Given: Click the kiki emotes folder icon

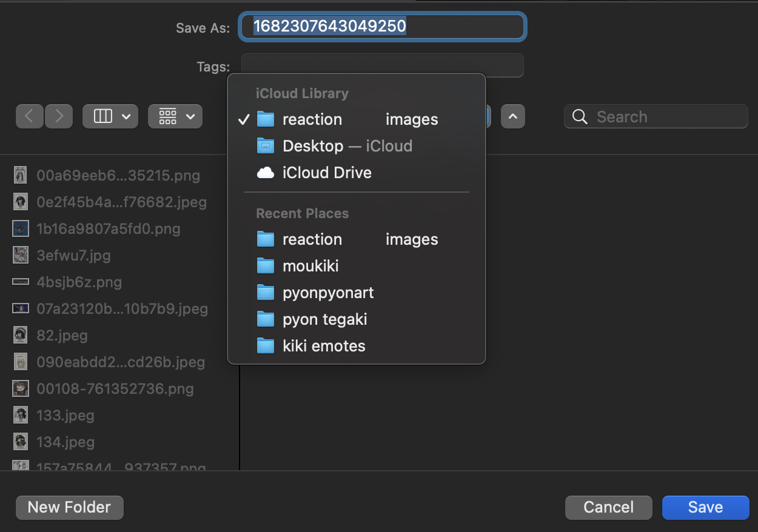Looking at the screenshot, I should click(x=266, y=346).
